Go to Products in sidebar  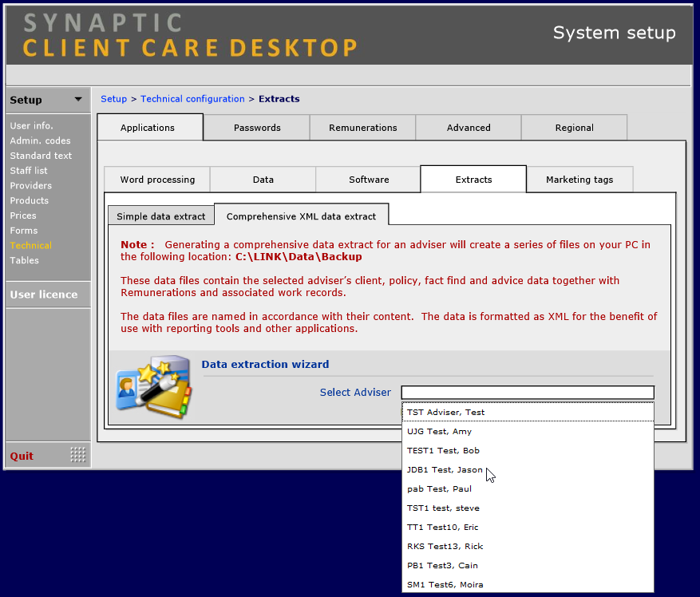click(x=29, y=200)
